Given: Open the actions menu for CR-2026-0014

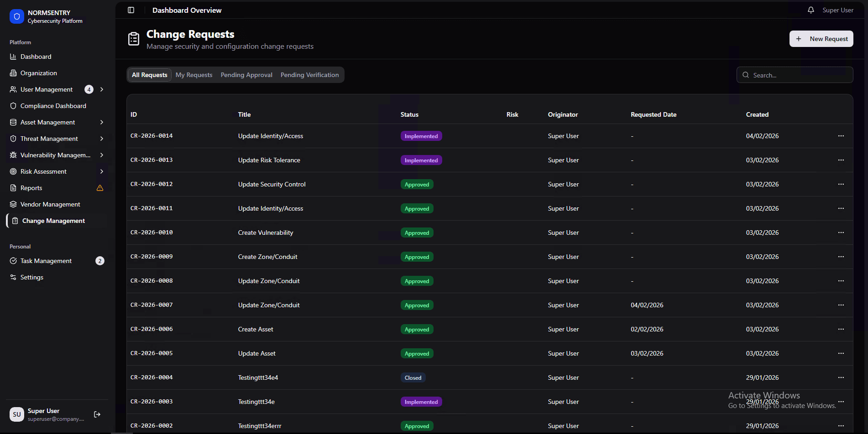Looking at the screenshot, I should [841, 135].
